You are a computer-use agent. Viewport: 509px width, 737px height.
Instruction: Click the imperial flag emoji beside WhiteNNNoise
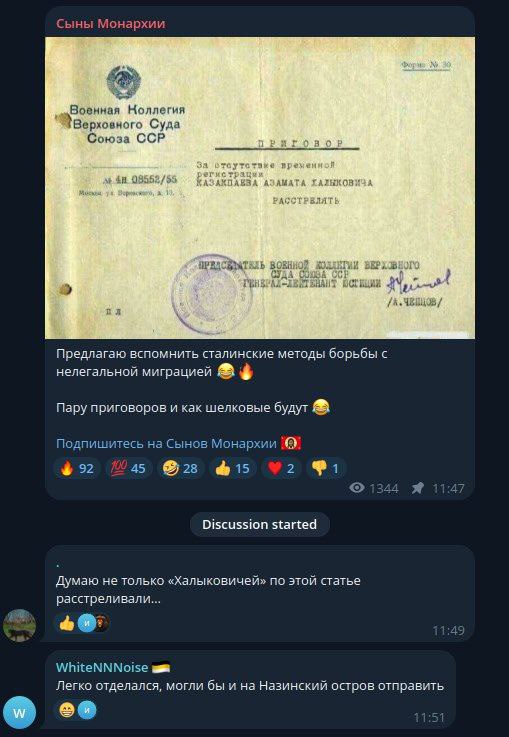161,667
